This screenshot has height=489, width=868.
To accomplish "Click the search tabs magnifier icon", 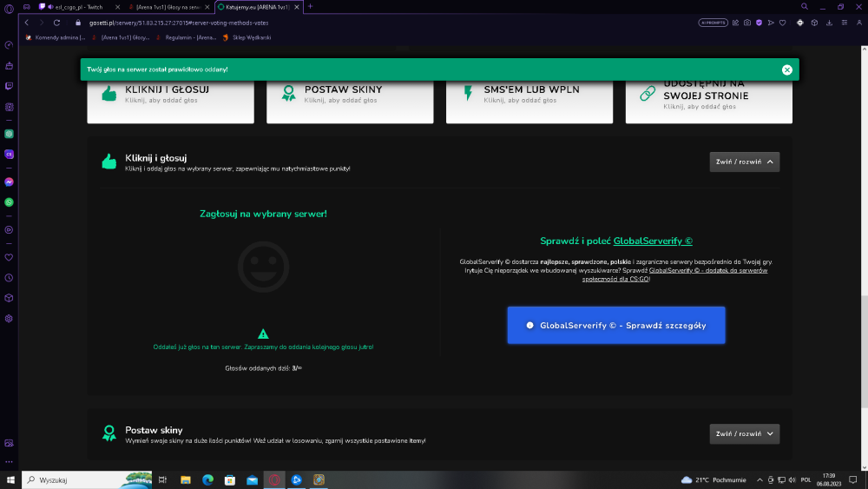I will tap(805, 7).
